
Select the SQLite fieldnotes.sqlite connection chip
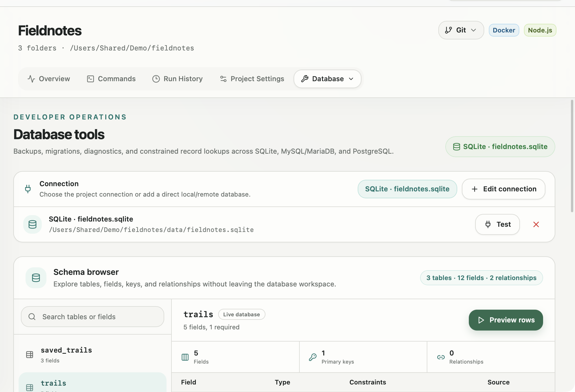click(x=407, y=189)
